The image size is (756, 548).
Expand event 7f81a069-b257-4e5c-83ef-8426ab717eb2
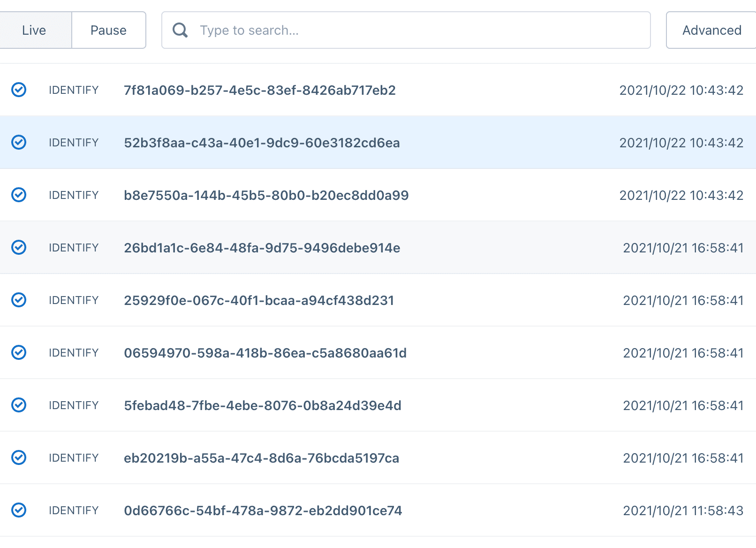(x=259, y=90)
